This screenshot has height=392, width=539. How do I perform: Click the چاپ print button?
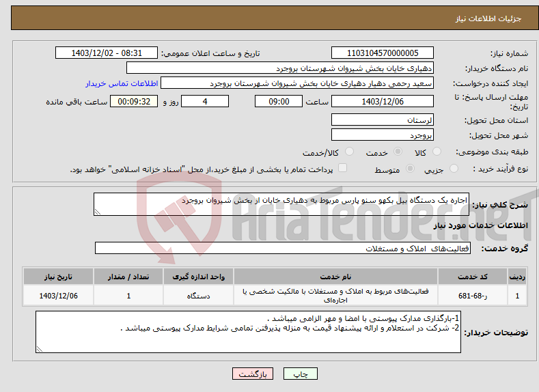tap(300, 374)
